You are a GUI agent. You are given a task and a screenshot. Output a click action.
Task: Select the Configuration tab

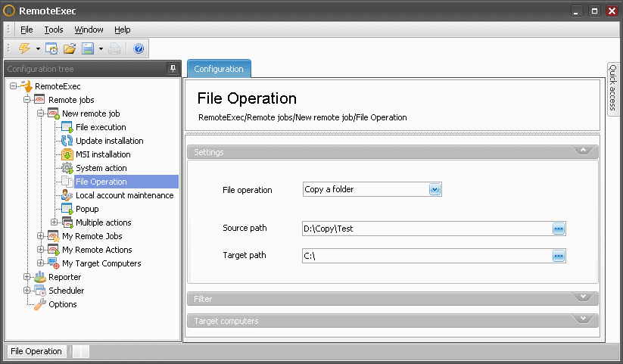tap(219, 69)
